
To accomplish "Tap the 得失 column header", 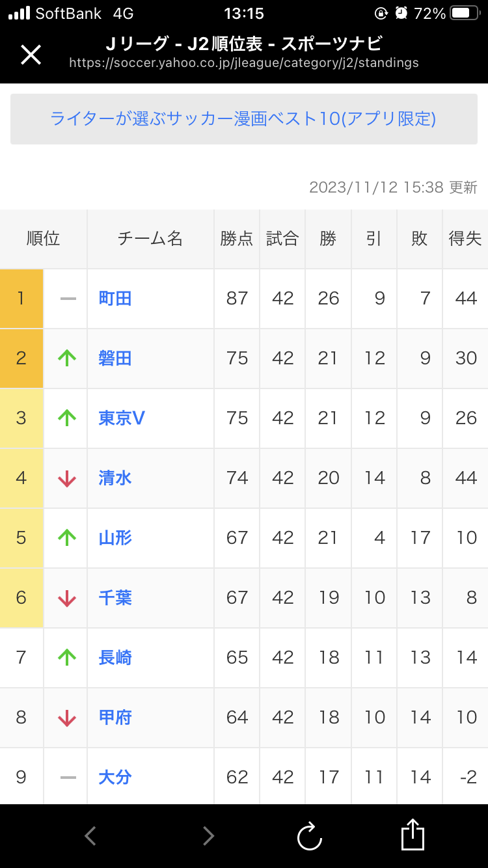I will click(x=465, y=239).
